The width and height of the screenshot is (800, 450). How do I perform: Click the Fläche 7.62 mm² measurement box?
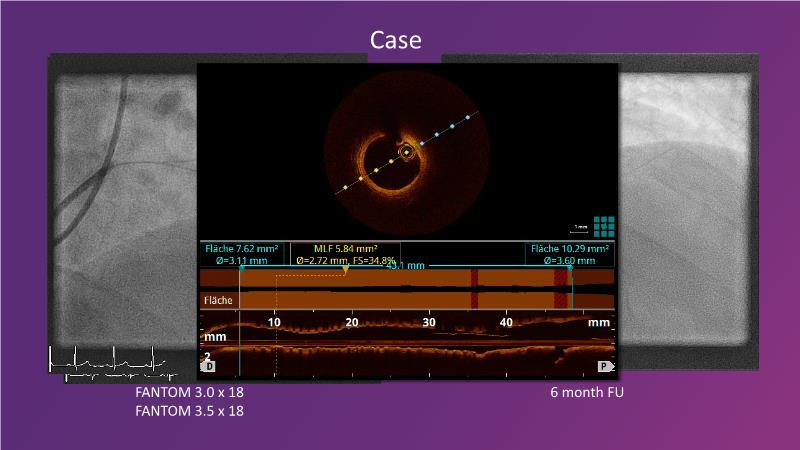[242, 253]
